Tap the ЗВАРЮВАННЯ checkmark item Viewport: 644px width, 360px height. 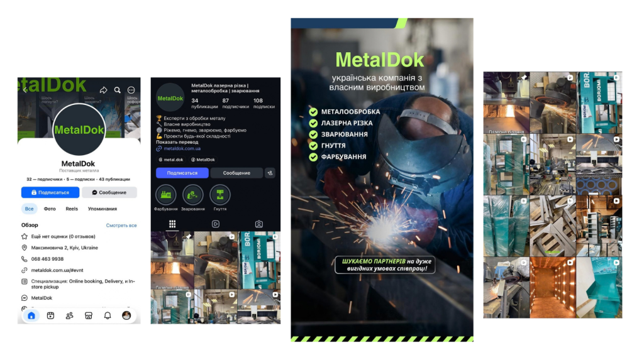(x=338, y=134)
